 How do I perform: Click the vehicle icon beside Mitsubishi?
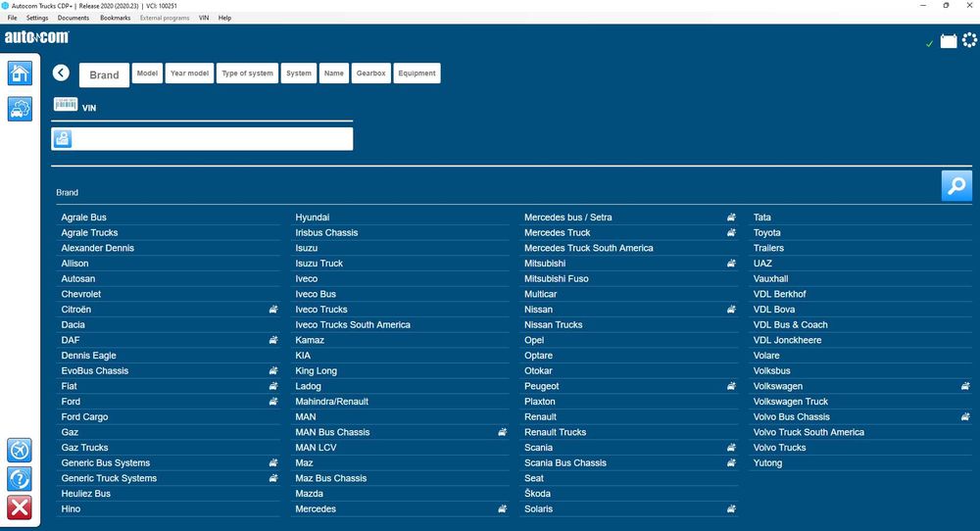(x=731, y=263)
